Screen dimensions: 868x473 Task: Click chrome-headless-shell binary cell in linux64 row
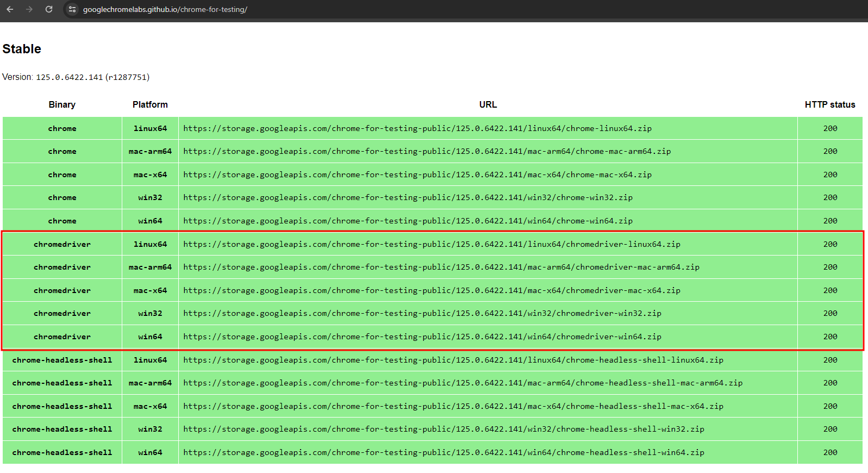(62, 360)
